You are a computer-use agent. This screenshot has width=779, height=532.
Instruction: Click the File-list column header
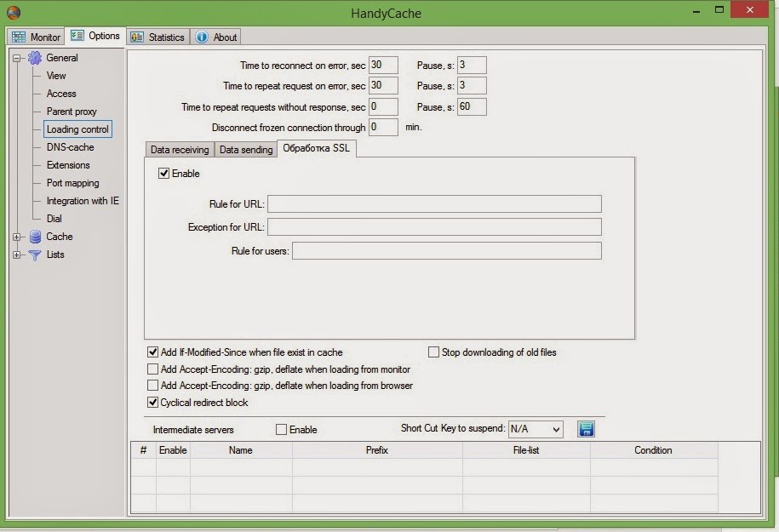(x=526, y=450)
